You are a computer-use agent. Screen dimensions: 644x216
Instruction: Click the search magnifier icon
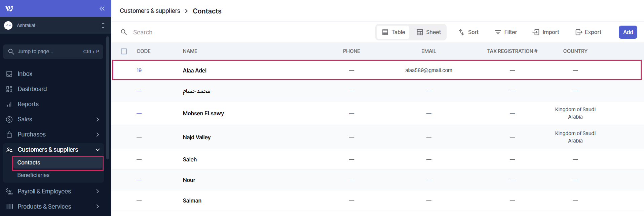(124, 32)
